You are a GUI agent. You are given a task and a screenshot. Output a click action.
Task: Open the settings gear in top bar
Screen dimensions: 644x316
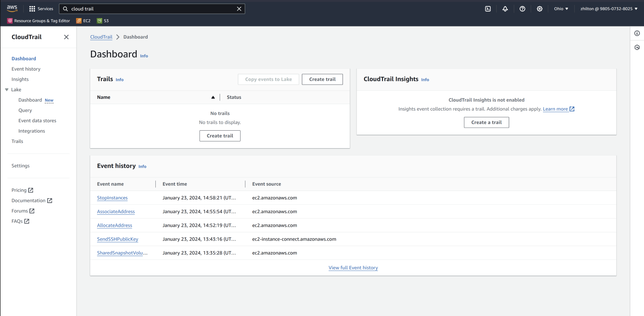[540, 9]
